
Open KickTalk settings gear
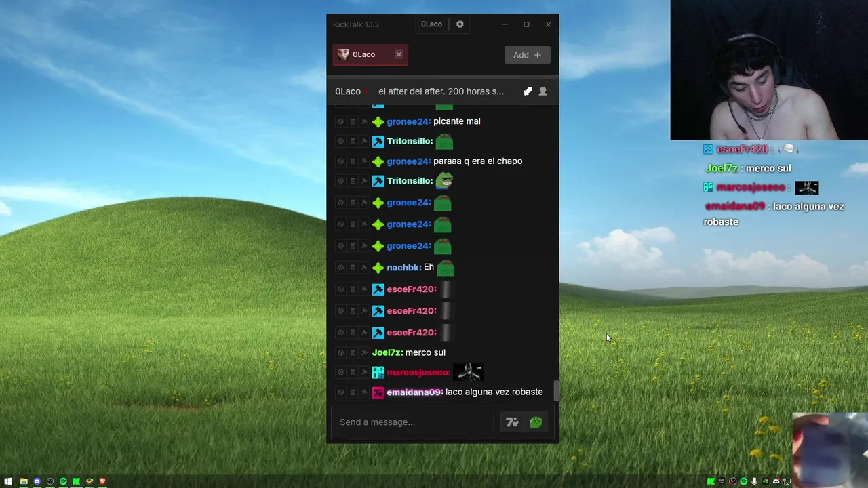[x=460, y=24]
